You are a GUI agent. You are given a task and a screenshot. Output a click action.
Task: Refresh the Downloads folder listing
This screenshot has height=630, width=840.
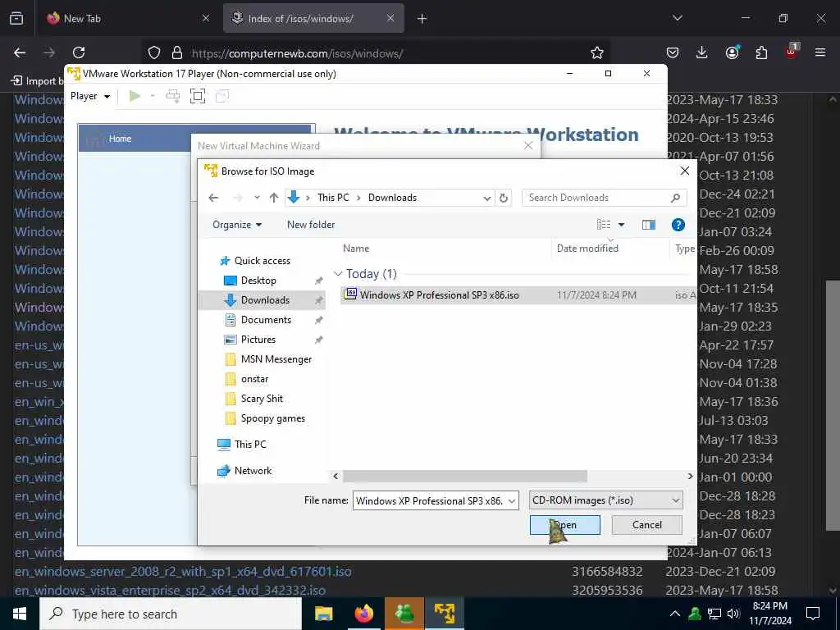[x=504, y=198]
